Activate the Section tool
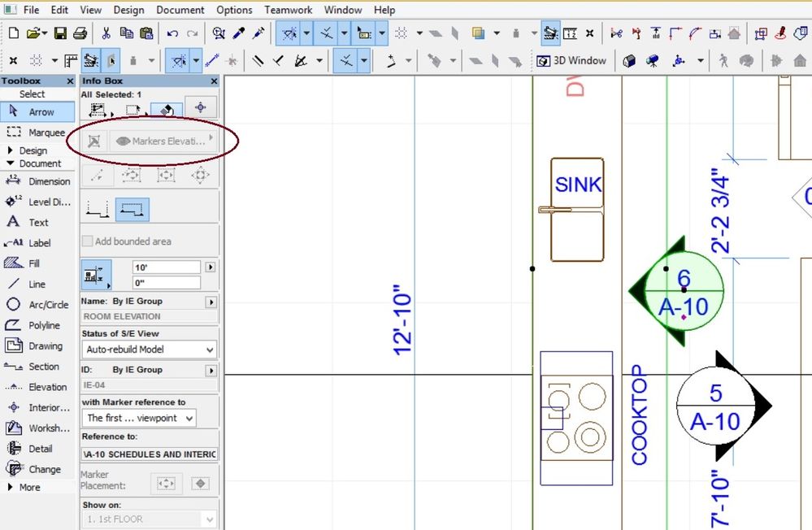812x530 pixels. pos(37,367)
